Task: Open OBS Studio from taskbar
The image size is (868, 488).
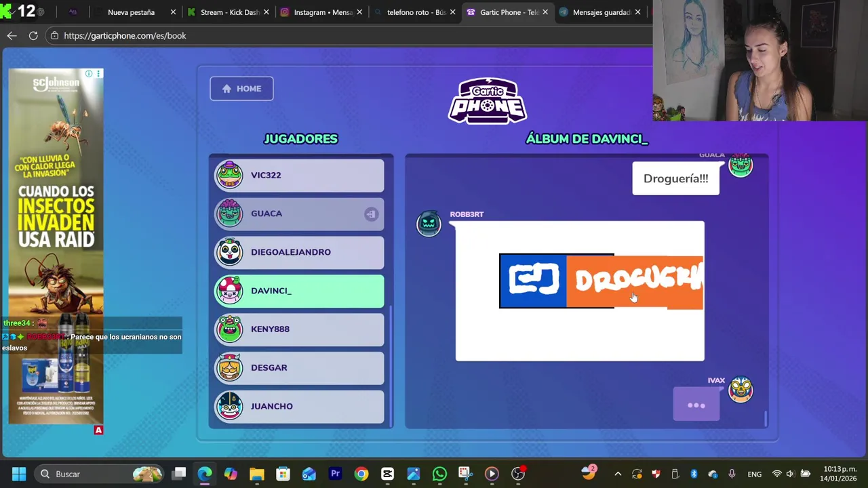Action: 518,474
